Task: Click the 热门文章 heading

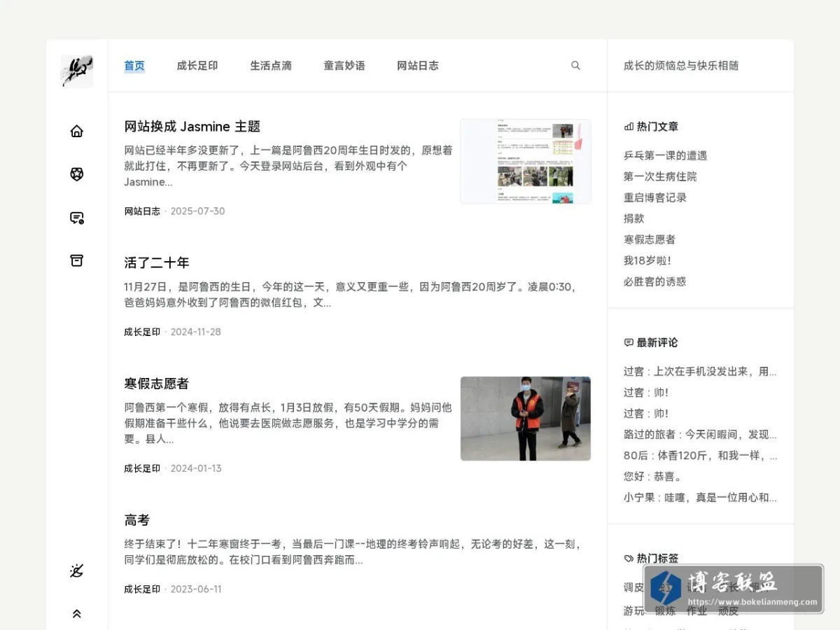Action: tap(651, 127)
